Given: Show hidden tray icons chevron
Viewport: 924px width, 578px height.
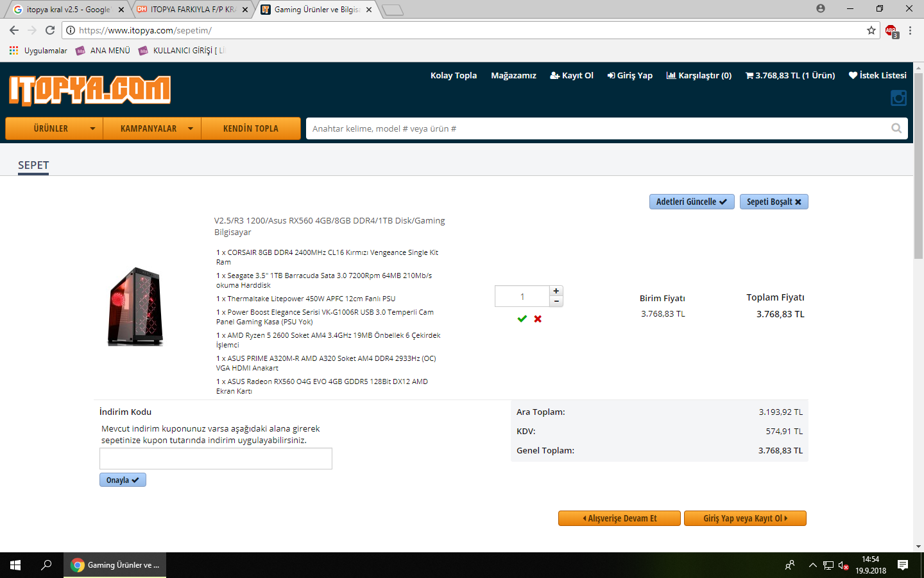Looking at the screenshot, I should [x=812, y=565].
